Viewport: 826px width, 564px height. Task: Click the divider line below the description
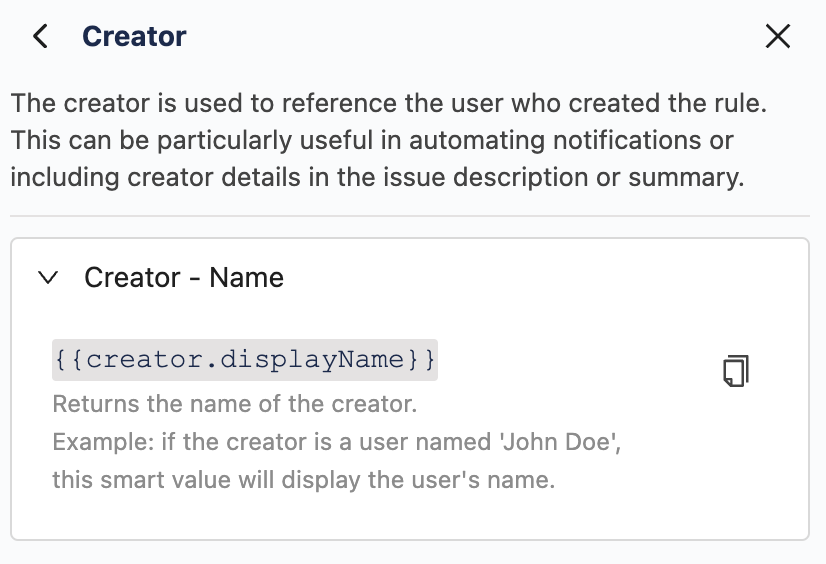click(410, 216)
